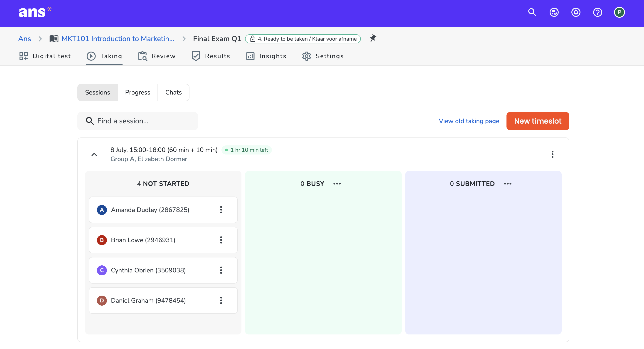
Task: Click the 0 SUBMITTED column header
Action: coord(472,184)
